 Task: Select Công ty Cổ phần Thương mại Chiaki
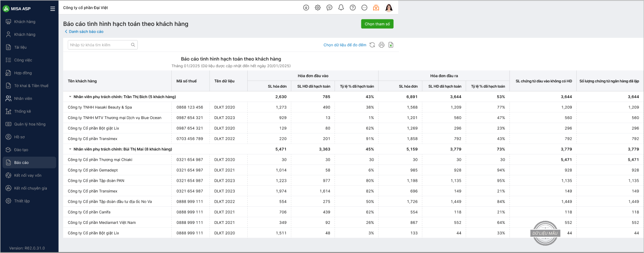100,159
